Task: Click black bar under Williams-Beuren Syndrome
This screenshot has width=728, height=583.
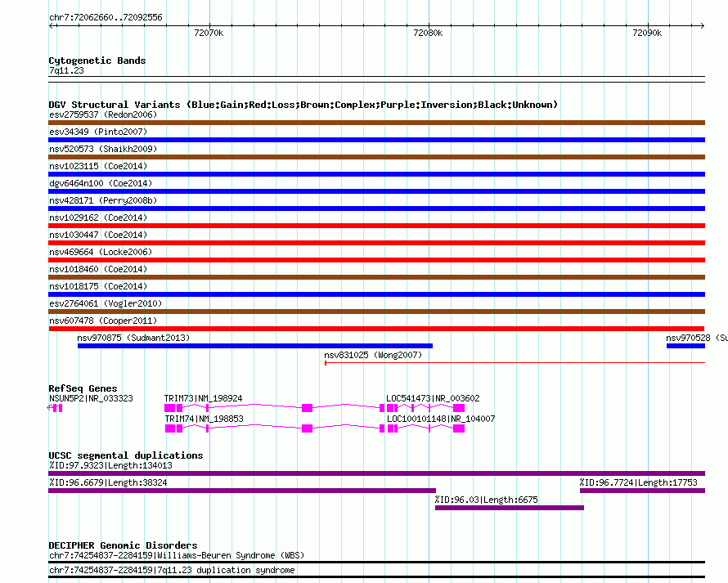Action: (376, 562)
